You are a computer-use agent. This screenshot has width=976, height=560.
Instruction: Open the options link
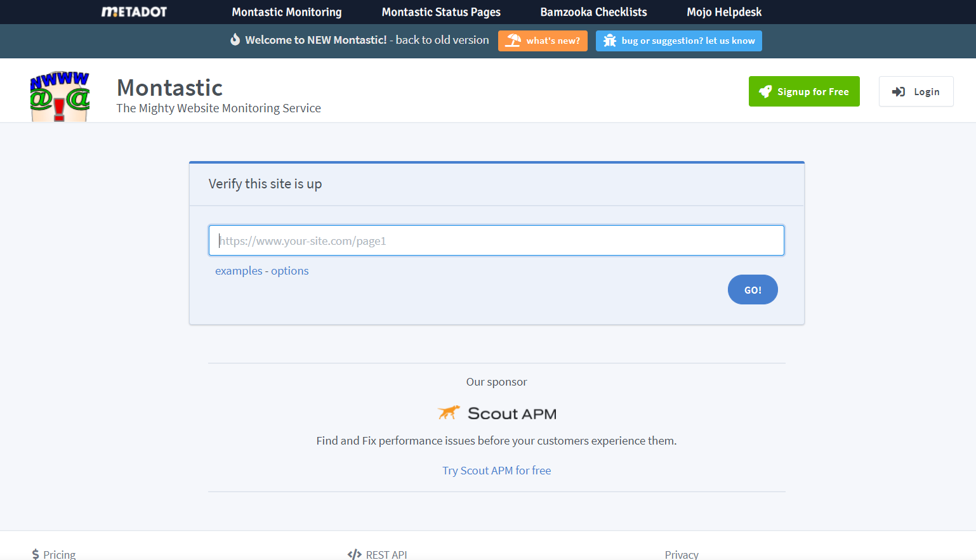point(290,271)
